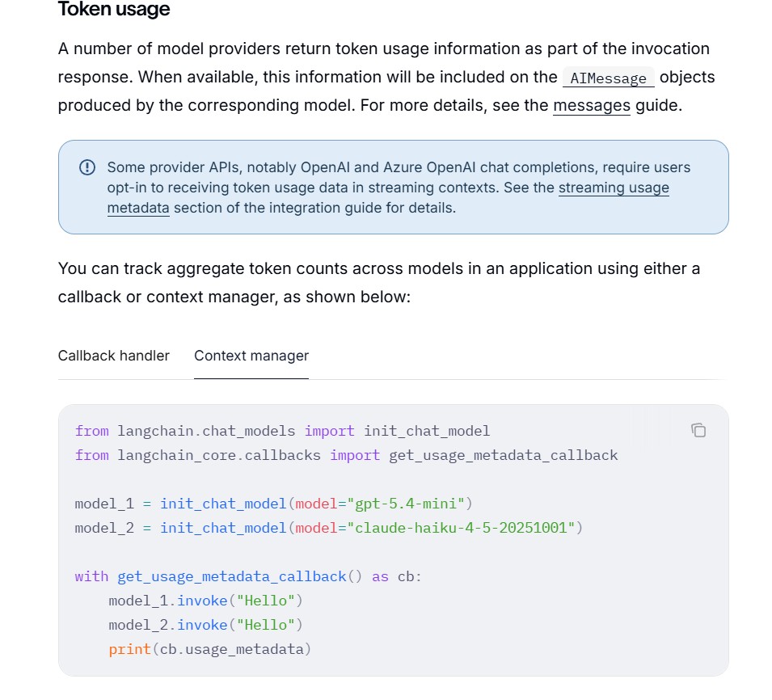Click the print keyword in the code
The height and width of the screenshot is (700, 772).
(x=129, y=649)
